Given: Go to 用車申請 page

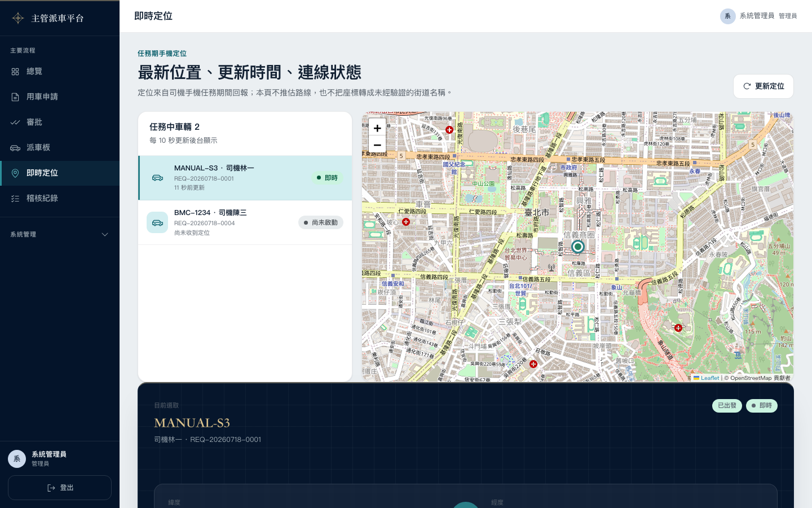Looking at the screenshot, I should pyautogui.click(x=60, y=97).
